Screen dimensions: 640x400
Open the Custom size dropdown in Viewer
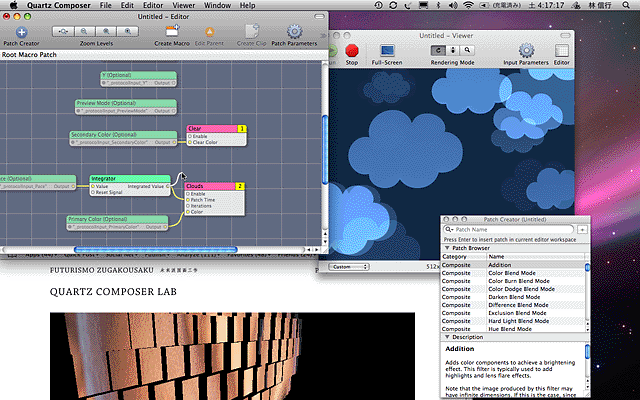pos(349,267)
